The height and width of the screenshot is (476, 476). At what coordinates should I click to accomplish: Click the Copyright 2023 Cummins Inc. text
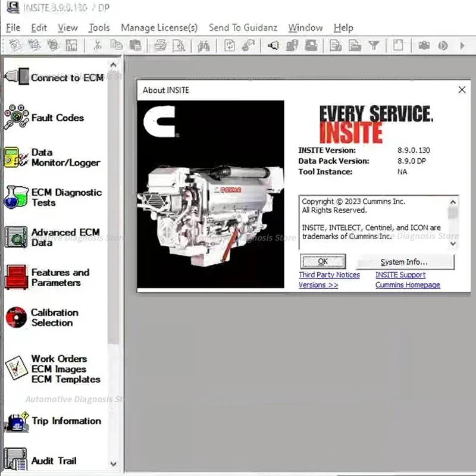[x=353, y=201]
